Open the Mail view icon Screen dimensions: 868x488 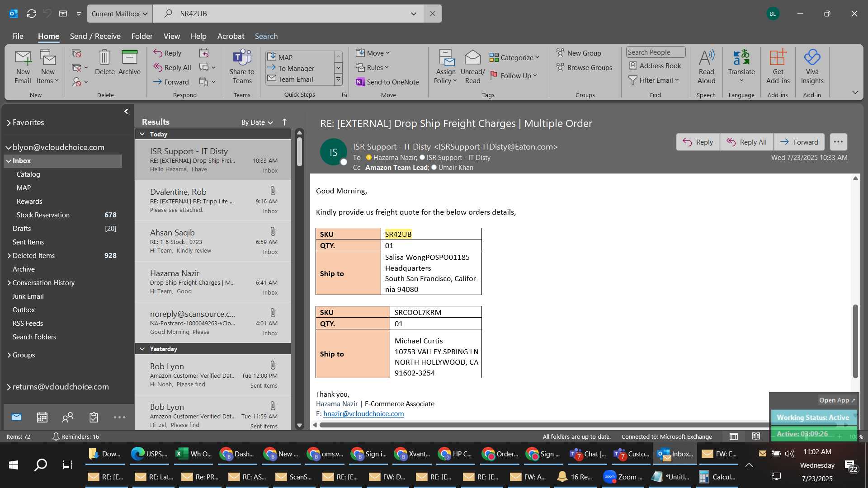16,417
